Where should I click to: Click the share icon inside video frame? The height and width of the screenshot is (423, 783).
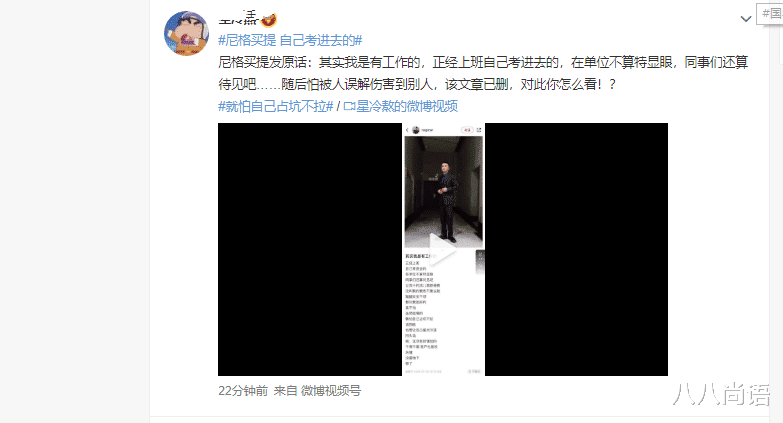pyautogui.click(x=478, y=130)
